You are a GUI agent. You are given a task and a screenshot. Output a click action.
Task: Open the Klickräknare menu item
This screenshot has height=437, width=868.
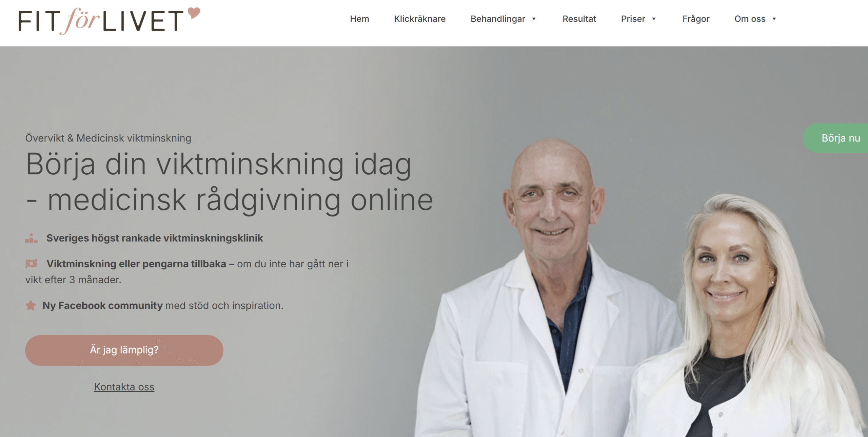tap(420, 19)
